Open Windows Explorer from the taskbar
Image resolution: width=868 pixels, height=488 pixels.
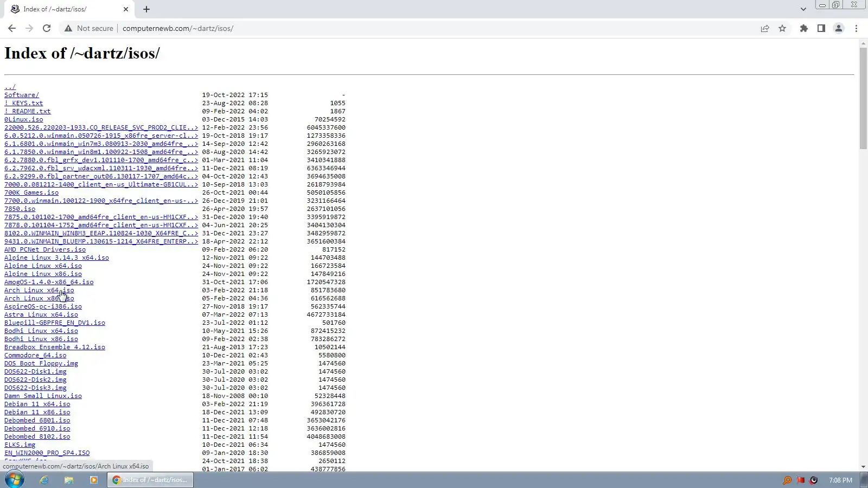69,480
